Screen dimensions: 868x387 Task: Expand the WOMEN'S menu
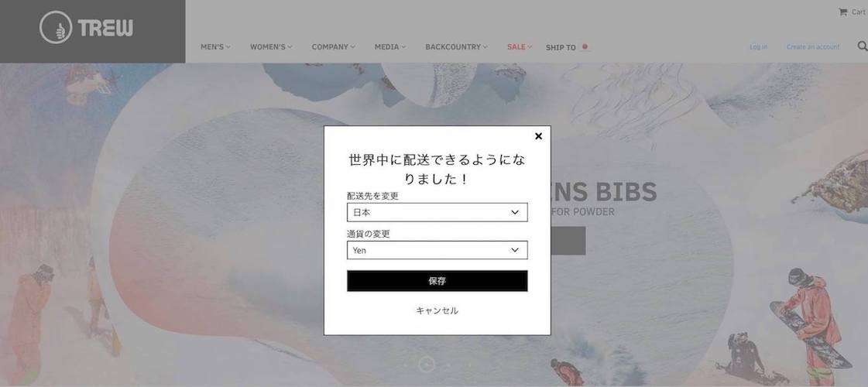pyautogui.click(x=271, y=47)
